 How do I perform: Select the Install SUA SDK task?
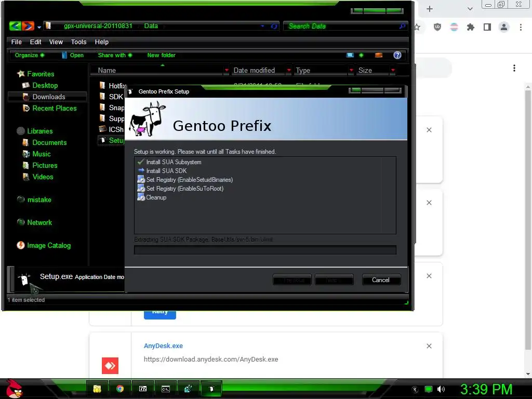click(x=162, y=170)
